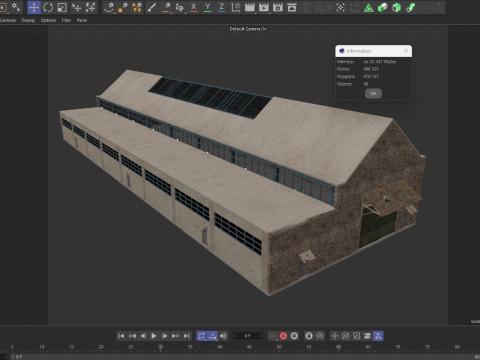
Task: Open render settings clapperboard gear icon
Action: 278,7
